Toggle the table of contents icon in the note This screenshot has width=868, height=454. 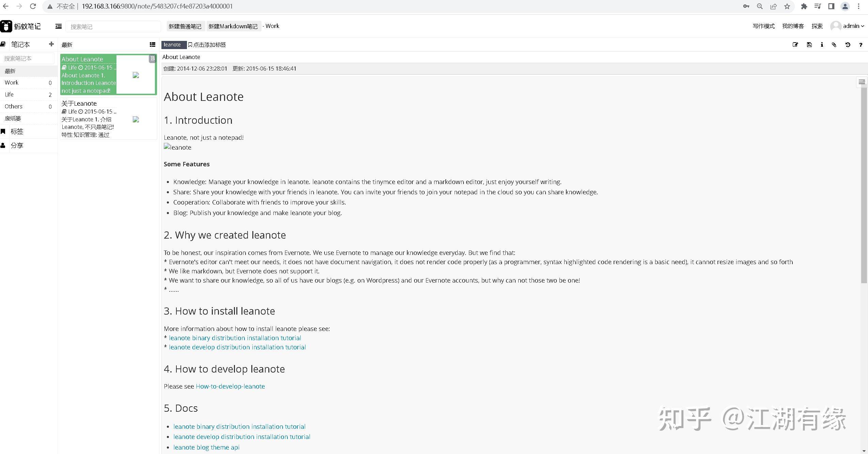pyautogui.click(x=862, y=82)
